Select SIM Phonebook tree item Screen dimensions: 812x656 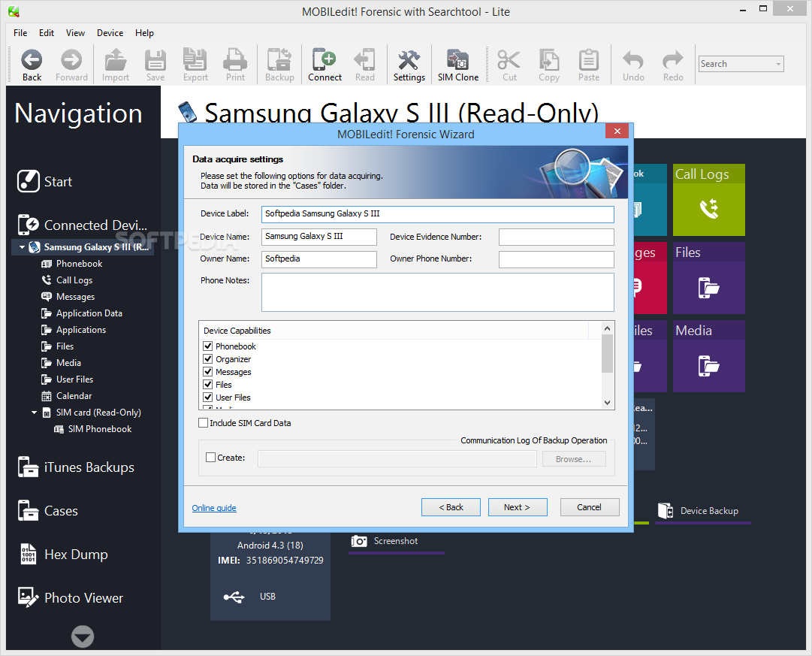99,429
